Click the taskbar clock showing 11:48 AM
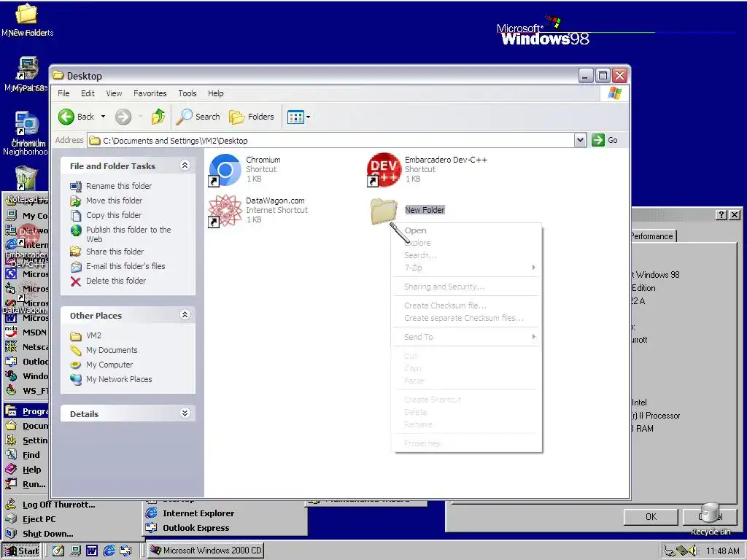This screenshot has height=560, width=747. [x=722, y=551]
